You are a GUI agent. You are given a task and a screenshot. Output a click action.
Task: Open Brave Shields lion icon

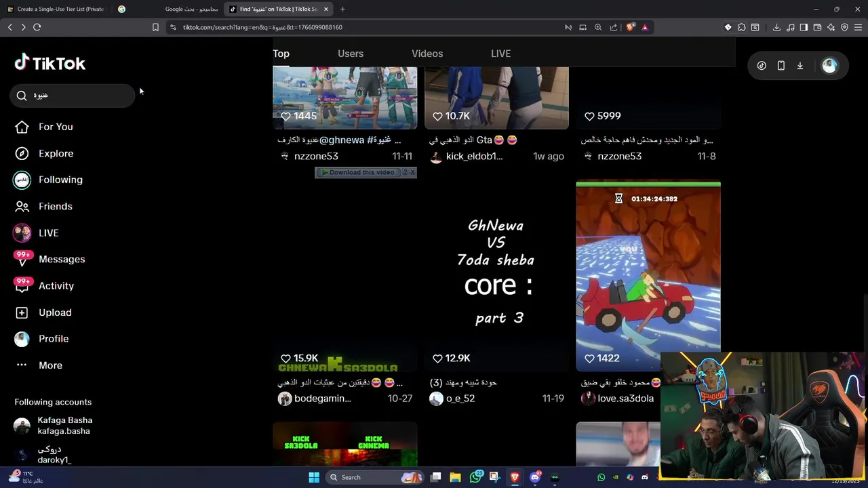pos(630,27)
